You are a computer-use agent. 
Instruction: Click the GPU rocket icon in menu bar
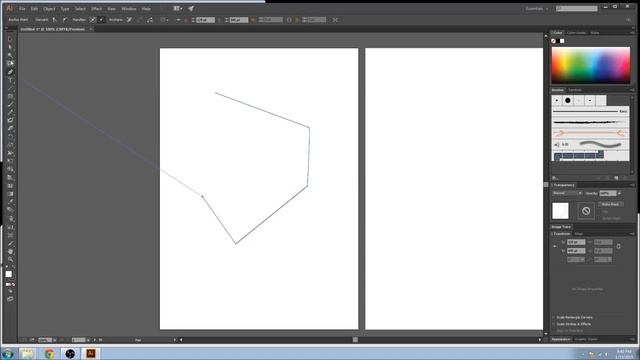[x=191, y=9]
